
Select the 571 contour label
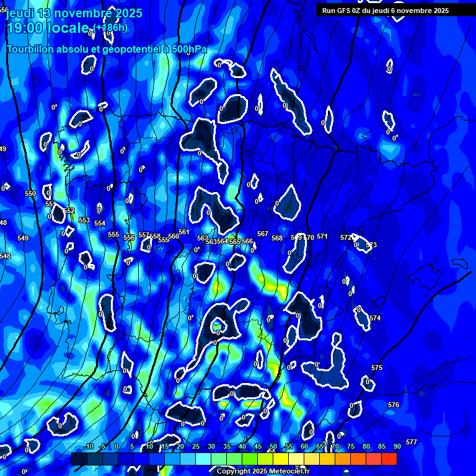[322, 236]
